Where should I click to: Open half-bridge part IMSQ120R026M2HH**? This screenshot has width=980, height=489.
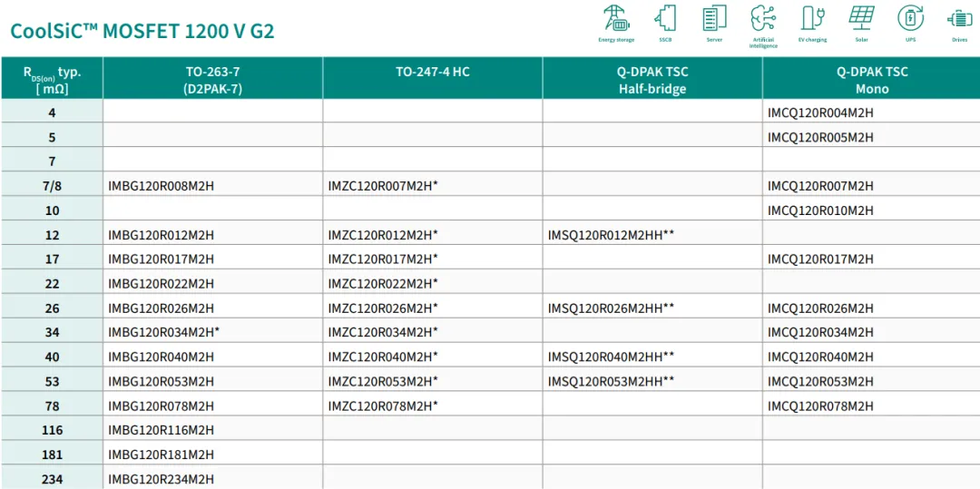point(612,308)
